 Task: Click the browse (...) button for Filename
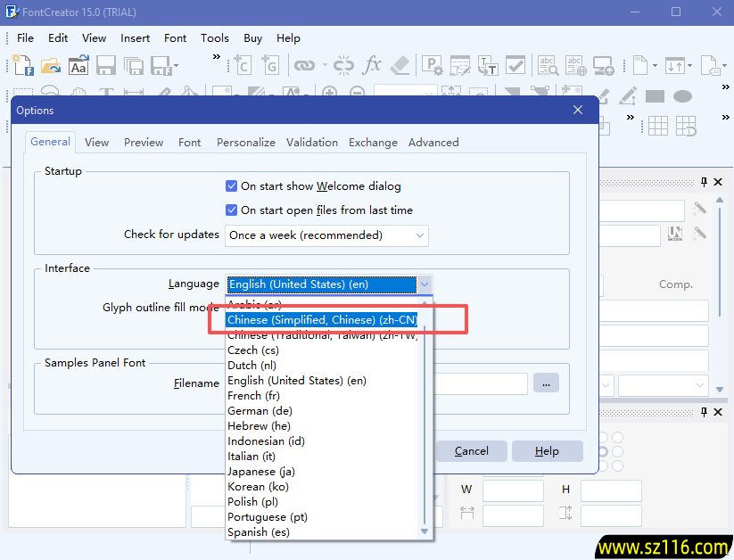(546, 383)
